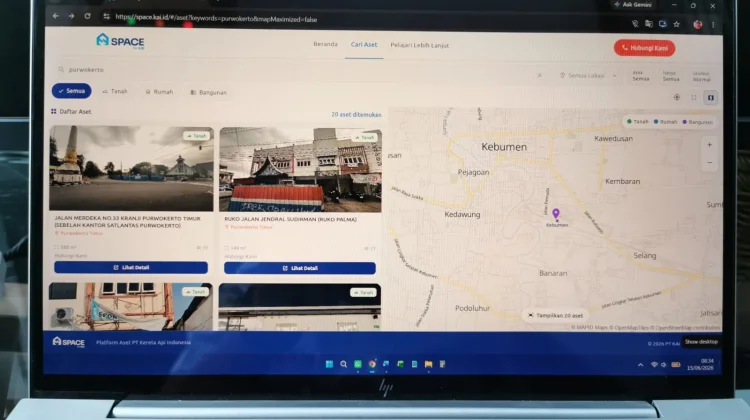Open the Windows Start menu
Screen dimensions: 750x420
click(329, 365)
